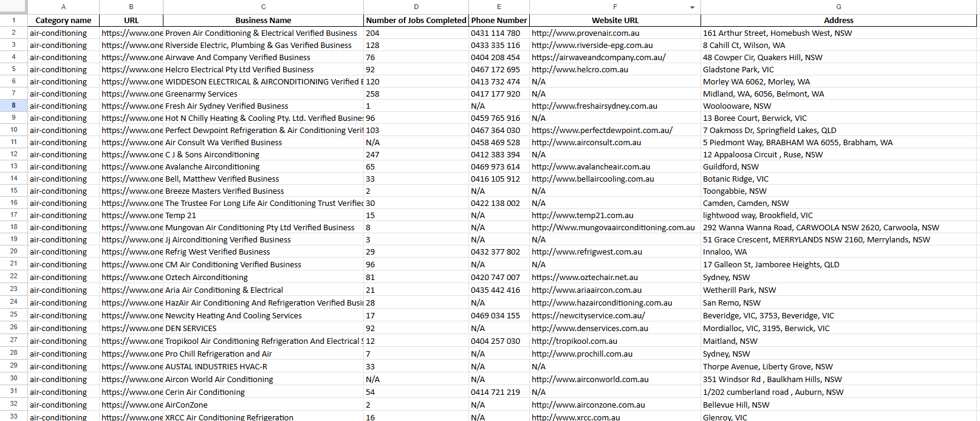This screenshot has height=421, width=980.
Task: Select the Fresh Air Sydney cell
Action: (264, 106)
